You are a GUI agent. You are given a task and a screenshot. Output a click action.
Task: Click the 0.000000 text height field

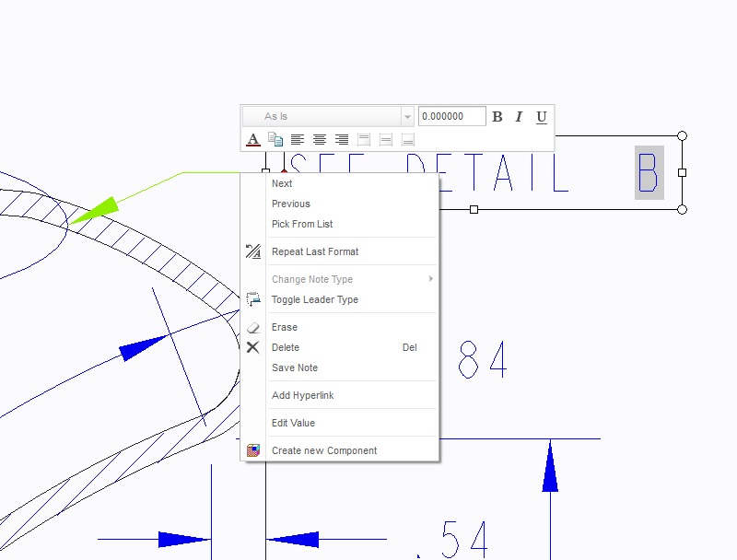click(x=451, y=116)
